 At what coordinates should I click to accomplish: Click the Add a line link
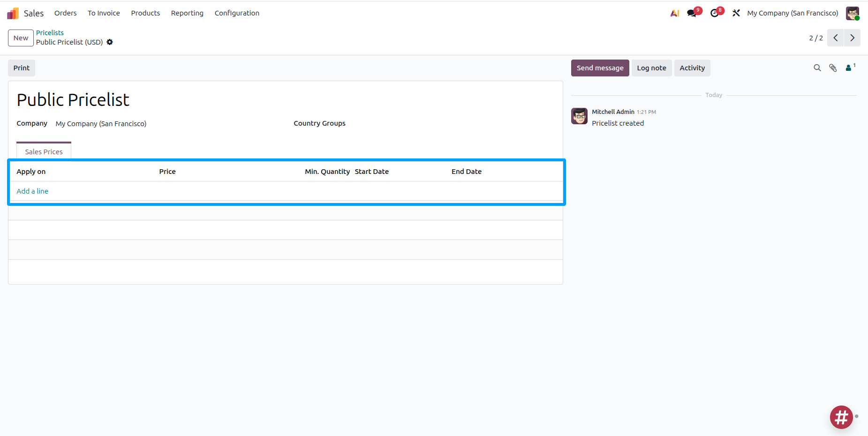click(x=32, y=191)
